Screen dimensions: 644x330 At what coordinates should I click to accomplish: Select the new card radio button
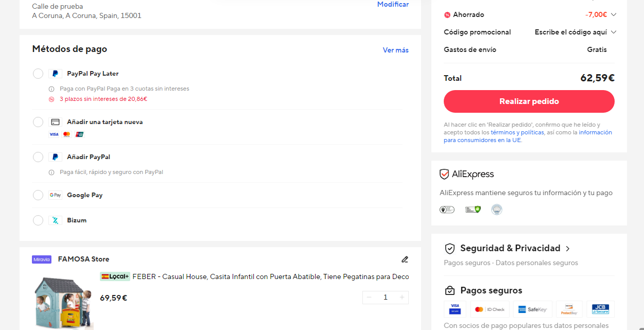pyautogui.click(x=38, y=122)
